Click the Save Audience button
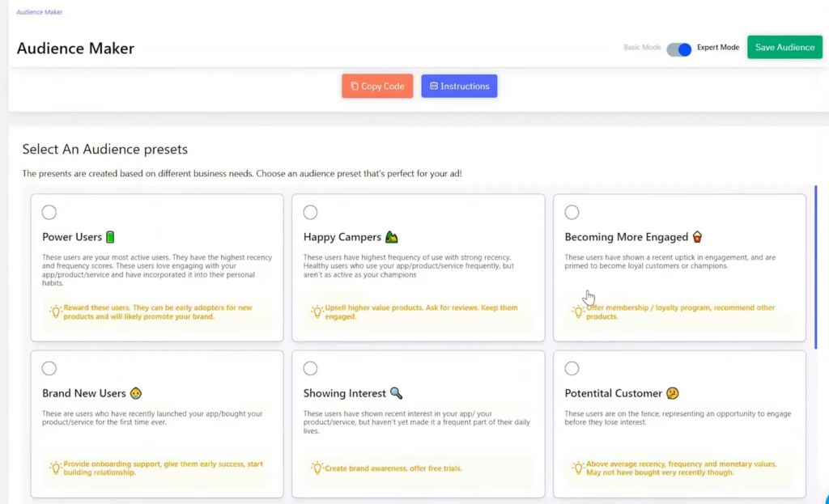The width and height of the screenshot is (829, 504). (784, 47)
